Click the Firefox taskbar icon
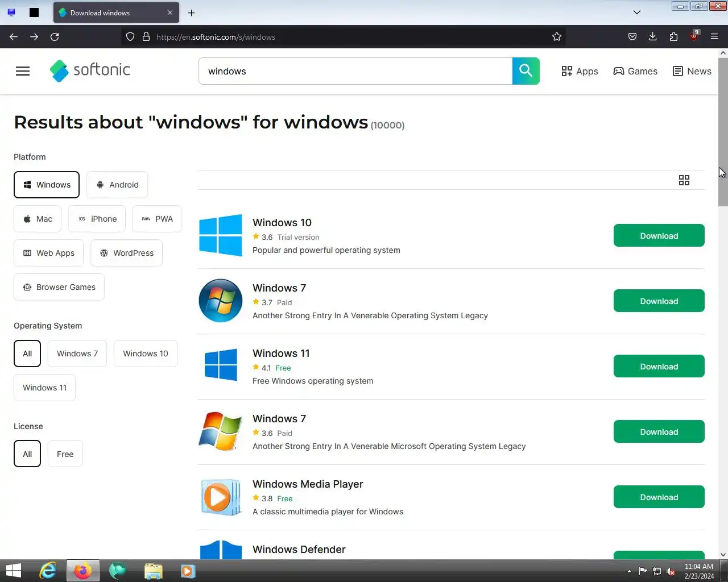The height and width of the screenshot is (582, 728). [83, 571]
